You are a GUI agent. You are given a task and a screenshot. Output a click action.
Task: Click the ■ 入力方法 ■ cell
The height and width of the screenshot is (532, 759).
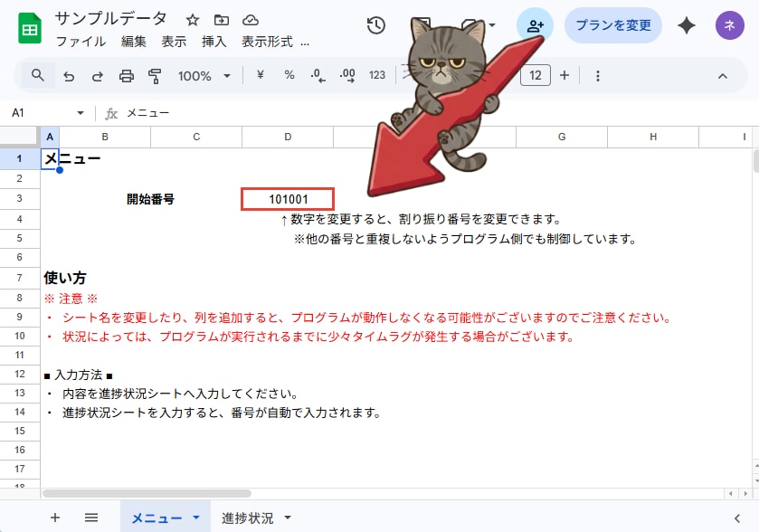[78, 375]
